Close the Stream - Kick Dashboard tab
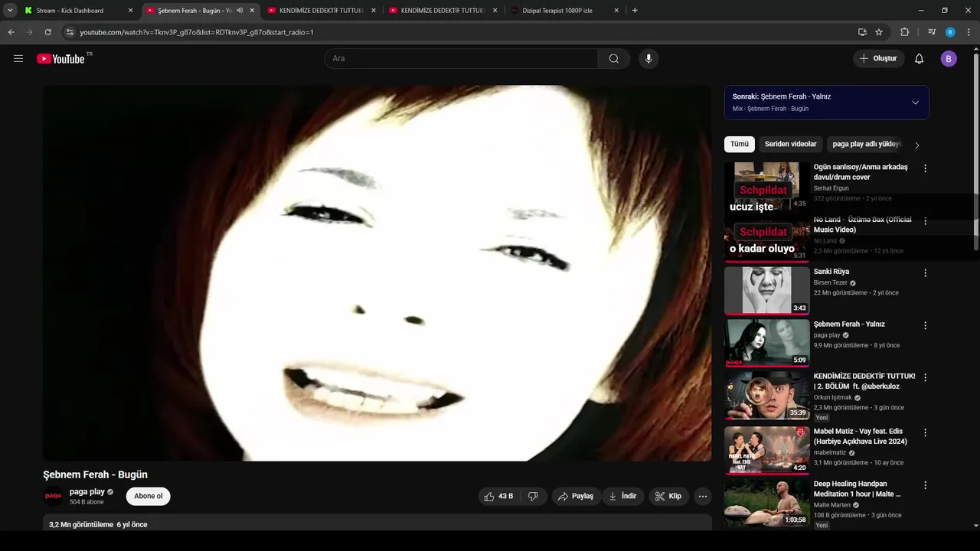 pos(130,11)
